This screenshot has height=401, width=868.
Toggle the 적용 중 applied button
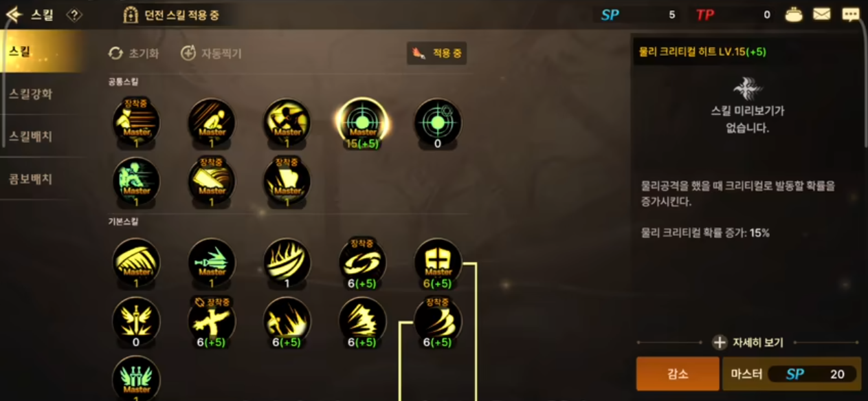click(x=436, y=53)
